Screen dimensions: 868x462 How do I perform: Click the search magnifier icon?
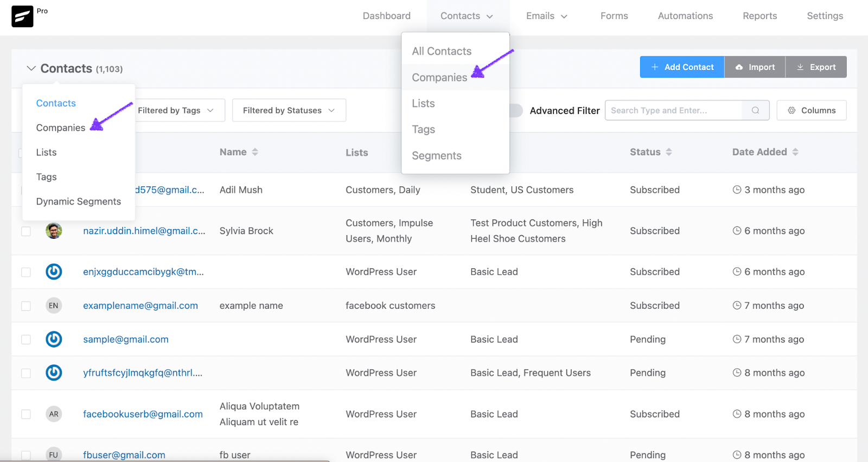[755, 110]
